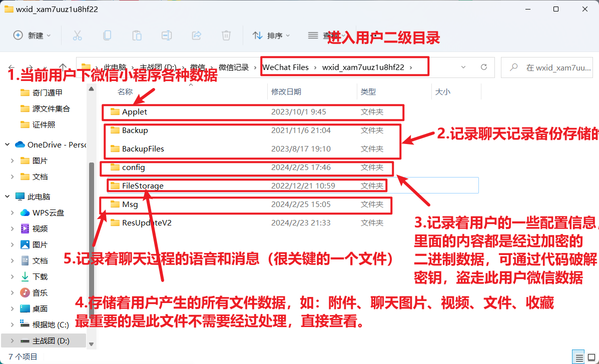Open 证件照 folder in sidebar
599x364 pixels.
44,125
